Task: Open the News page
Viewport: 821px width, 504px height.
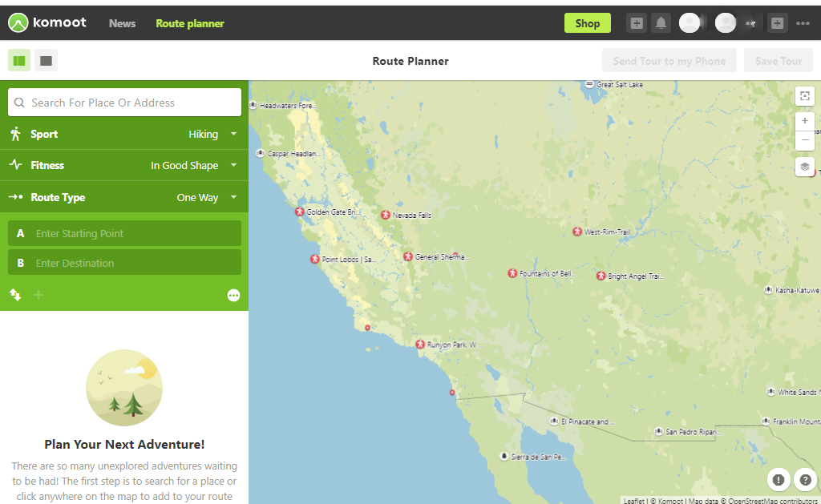Action: 122,23
